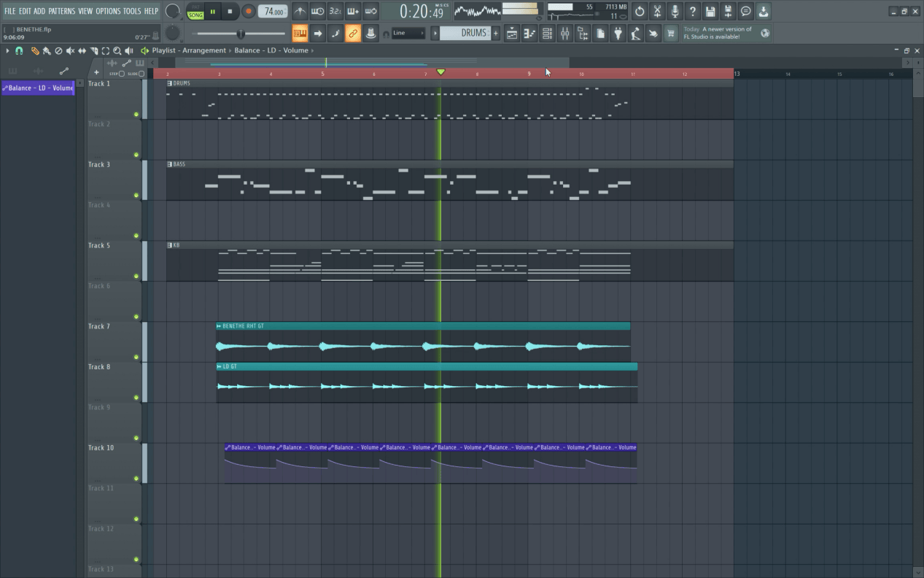Open the OPTIONS menu
Image resolution: width=924 pixels, height=578 pixels.
pos(108,11)
